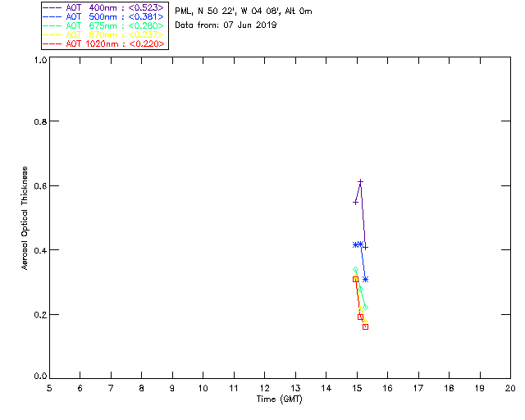Click the y-axis label 0.2
Image resolution: width=525 pixels, height=420 pixels.
pos(40,315)
